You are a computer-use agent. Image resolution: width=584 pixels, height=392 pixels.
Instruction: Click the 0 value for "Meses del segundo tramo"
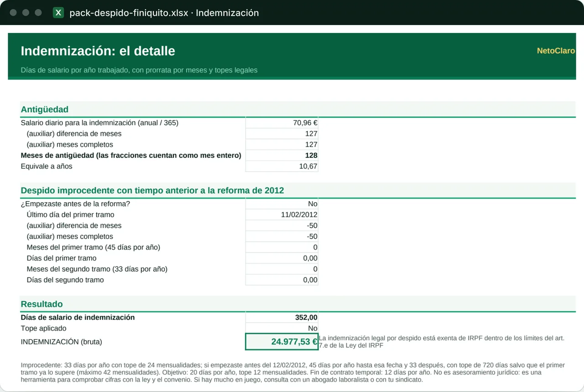(282, 269)
